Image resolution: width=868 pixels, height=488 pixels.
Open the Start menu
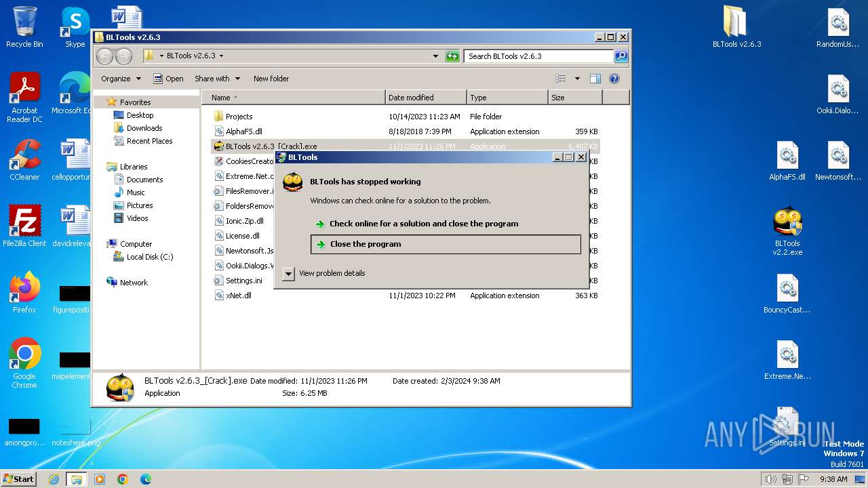(x=19, y=479)
